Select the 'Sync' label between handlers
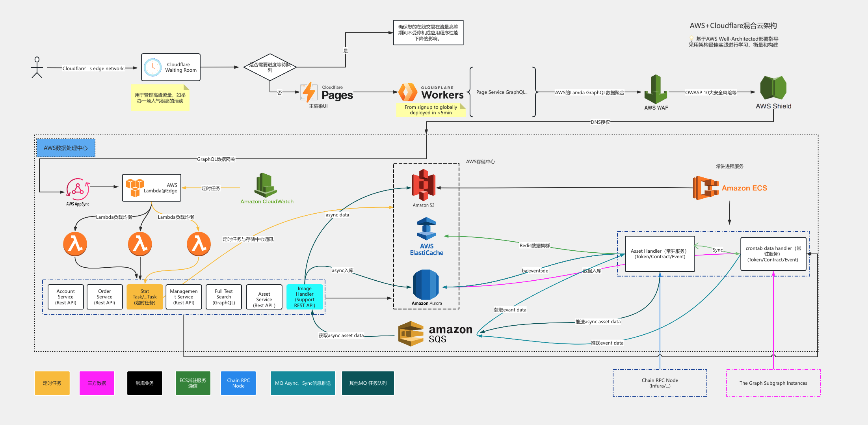The image size is (868, 425). (717, 250)
